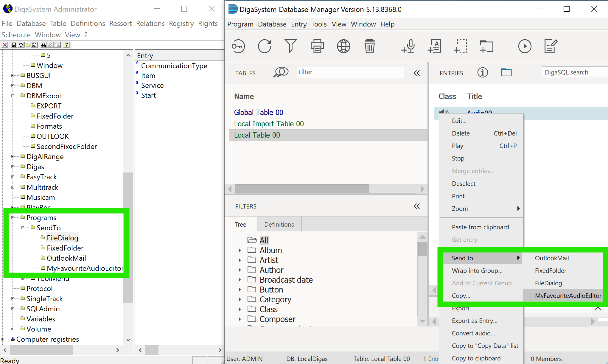The image size is (608, 364).
Task: Switch to the Definitions tab
Action: tap(279, 224)
